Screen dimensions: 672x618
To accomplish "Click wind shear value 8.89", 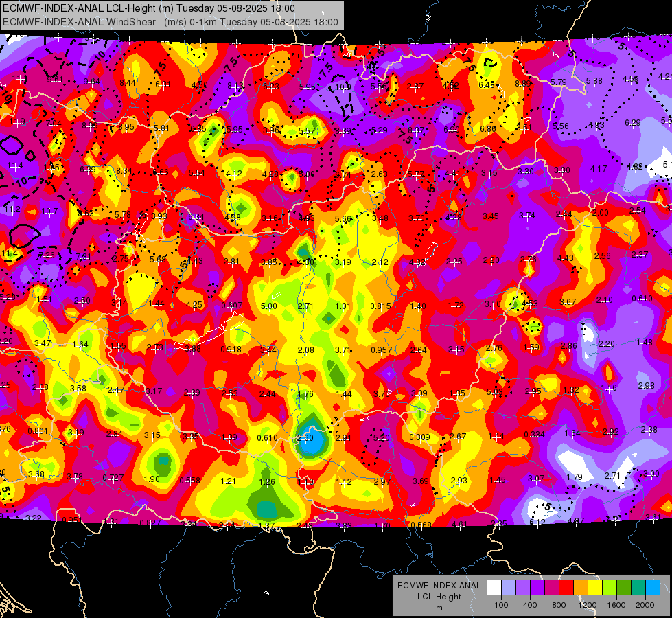I will click(523, 84).
